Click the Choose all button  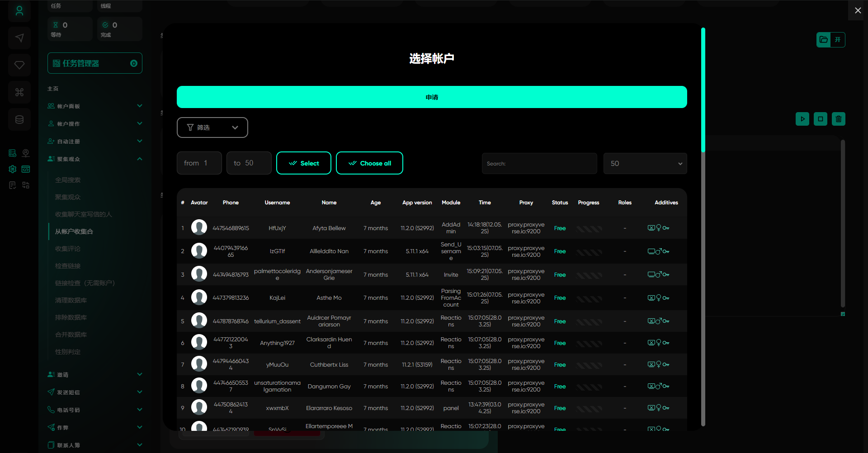click(369, 163)
